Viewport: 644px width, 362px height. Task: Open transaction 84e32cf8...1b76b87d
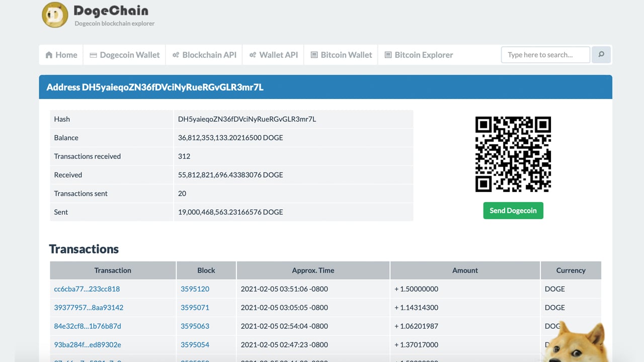(88, 326)
